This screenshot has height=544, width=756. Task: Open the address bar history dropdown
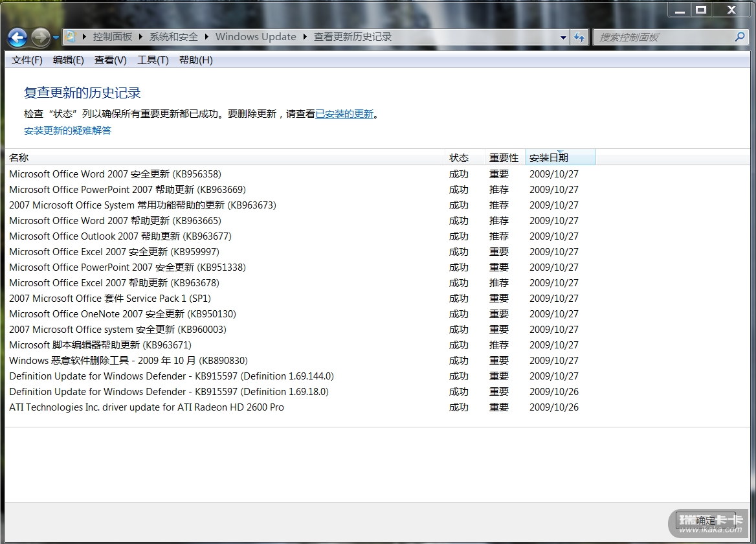tap(563, 37)
